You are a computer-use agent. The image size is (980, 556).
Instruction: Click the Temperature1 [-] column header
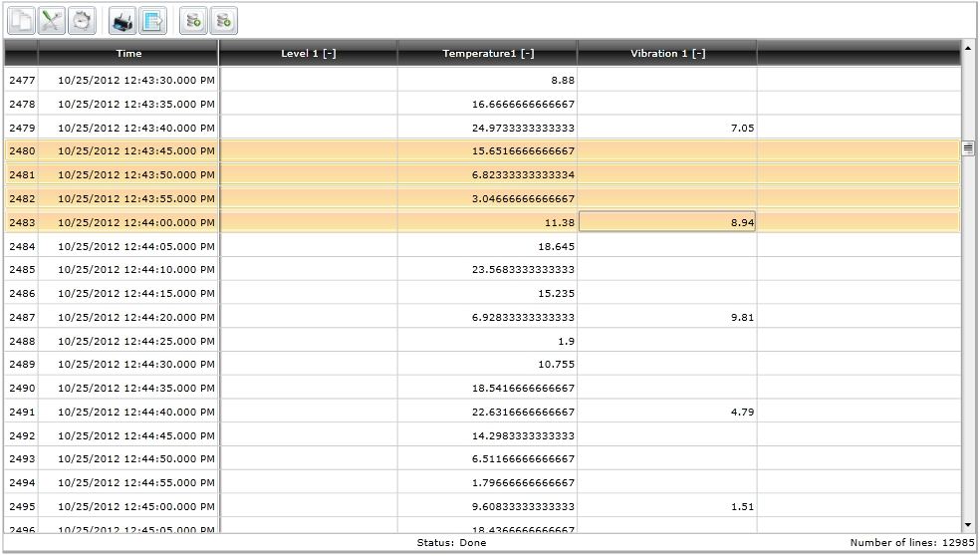click(x=488, y=54)
